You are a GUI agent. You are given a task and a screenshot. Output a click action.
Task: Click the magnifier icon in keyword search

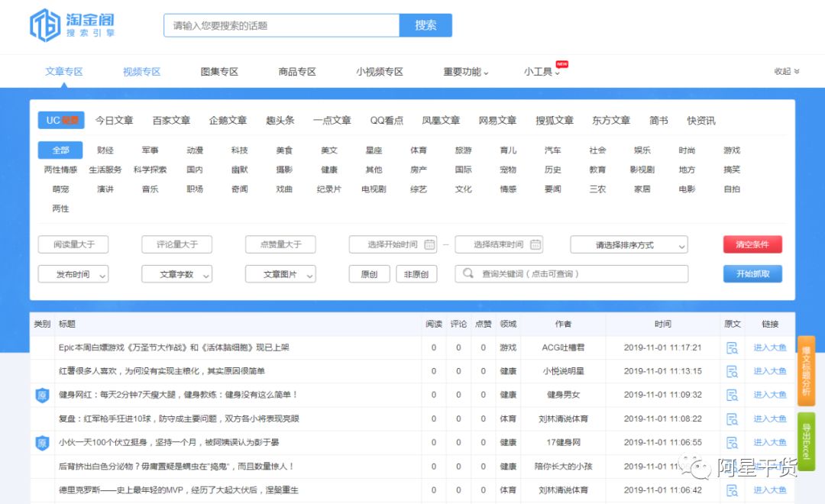pos(467,273)
